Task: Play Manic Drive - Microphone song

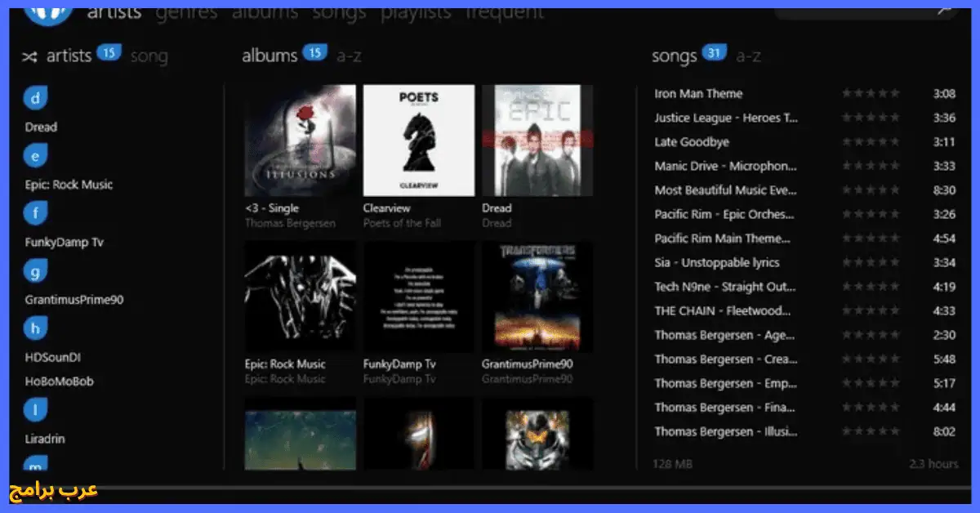Action: [726, 166]
